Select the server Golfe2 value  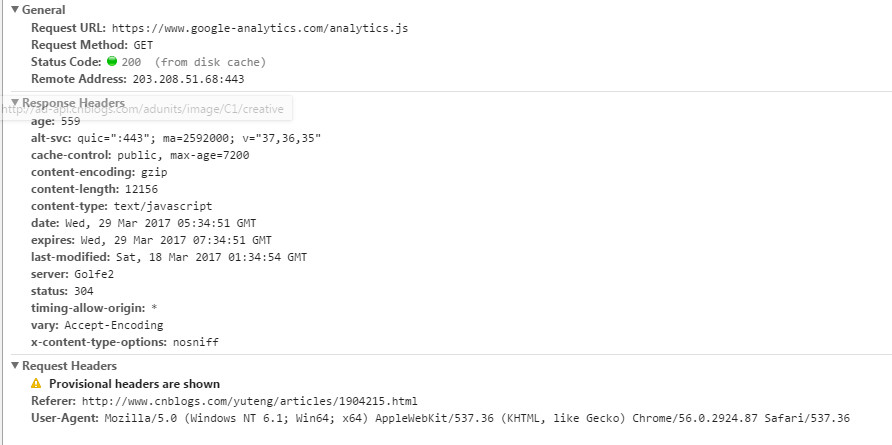(x=94, y=274)
